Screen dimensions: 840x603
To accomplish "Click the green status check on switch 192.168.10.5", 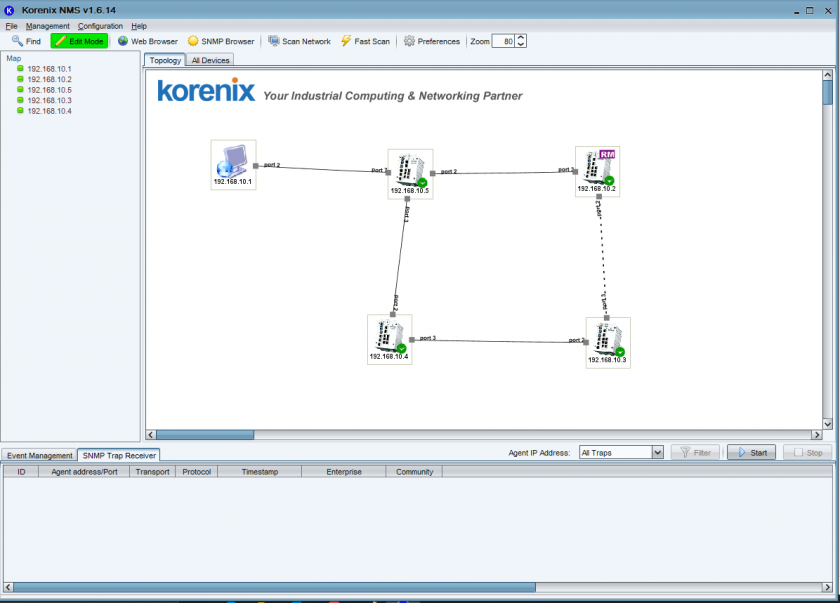I will 422,183.
